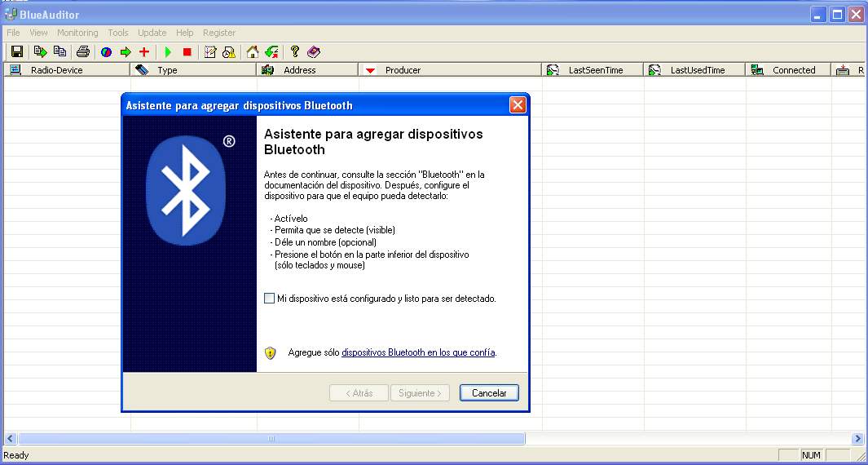Click the BlueAuditor title bar app icon
Screen dimensions: 868x465
(x=11, y=13)
